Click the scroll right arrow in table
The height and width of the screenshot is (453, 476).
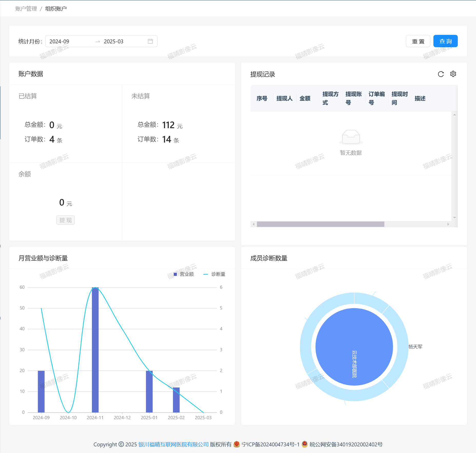click(x=448, y=224)
